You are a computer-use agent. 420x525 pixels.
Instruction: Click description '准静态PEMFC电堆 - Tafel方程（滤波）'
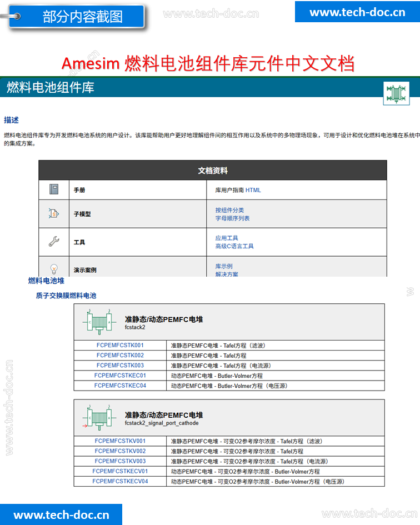(218, 346)
